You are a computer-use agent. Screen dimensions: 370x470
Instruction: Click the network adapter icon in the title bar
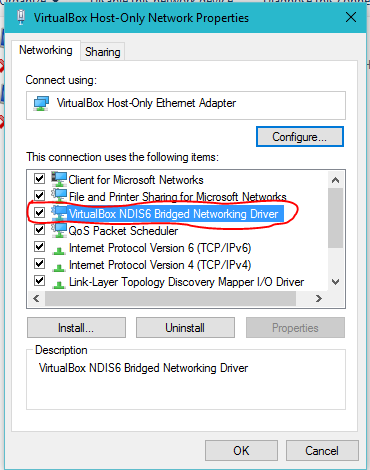[21, 17]
